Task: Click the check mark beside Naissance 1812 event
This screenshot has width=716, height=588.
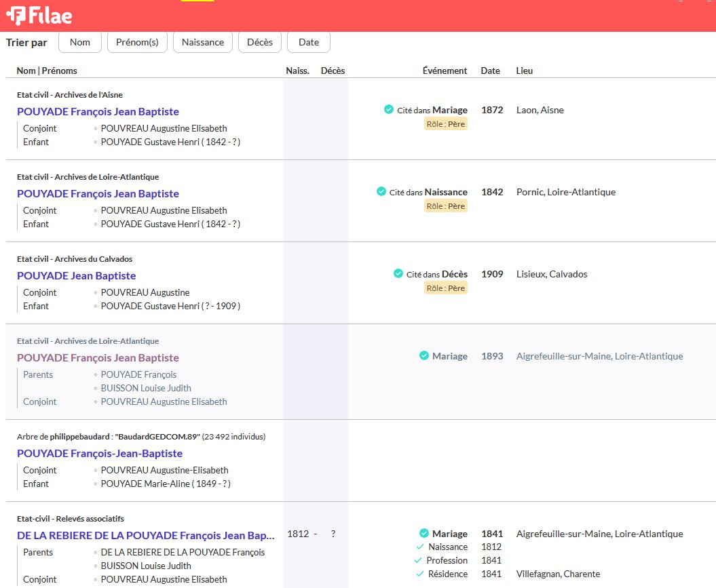Action: click(420, 547)
